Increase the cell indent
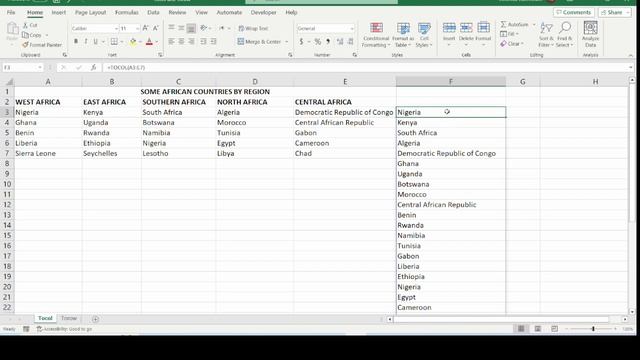Screen dimensions: 640x360 click(x=213, y=41)
